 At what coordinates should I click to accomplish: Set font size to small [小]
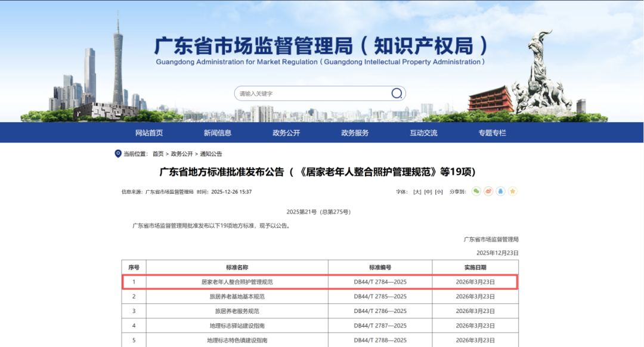pyautogui.click(x=439, y=192)
